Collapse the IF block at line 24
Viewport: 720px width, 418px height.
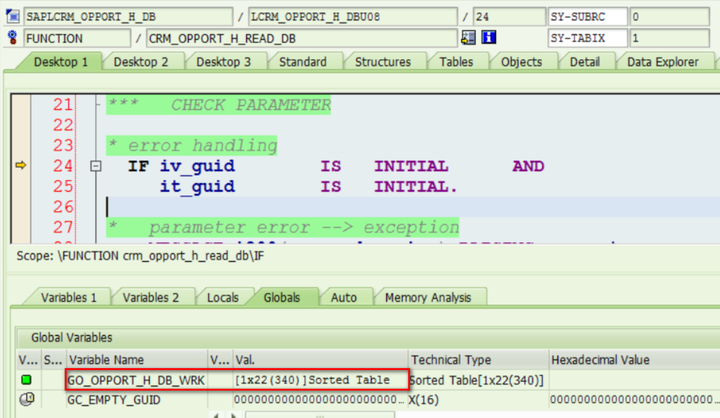coord(96,166)
